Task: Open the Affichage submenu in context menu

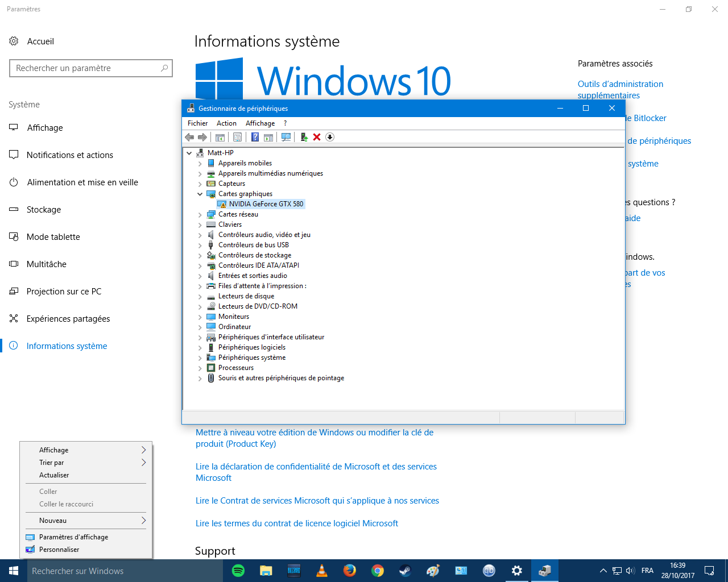Action: tap(86, 450)
